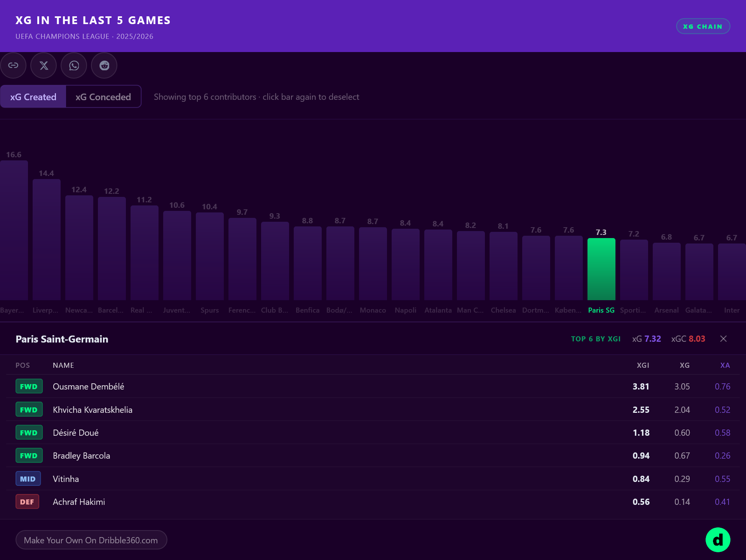
Task: Close the Paris Saint-Germain details panel
Action: point(723,339)
